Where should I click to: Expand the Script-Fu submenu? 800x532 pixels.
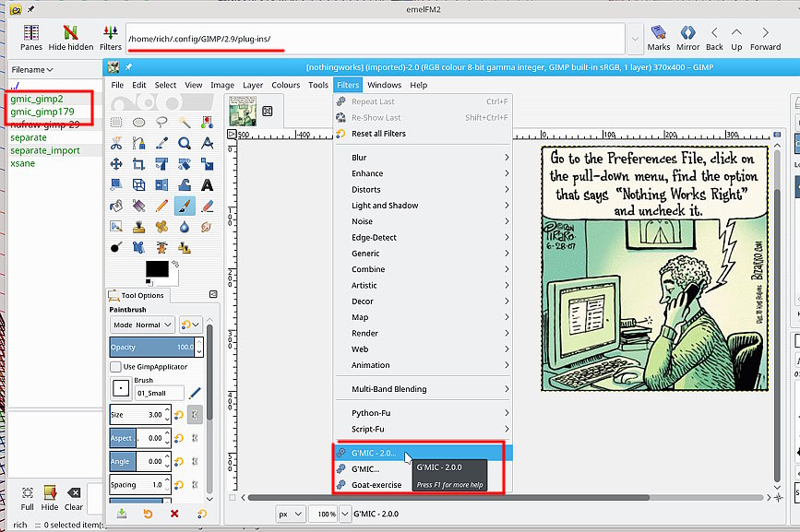point(423,429)
